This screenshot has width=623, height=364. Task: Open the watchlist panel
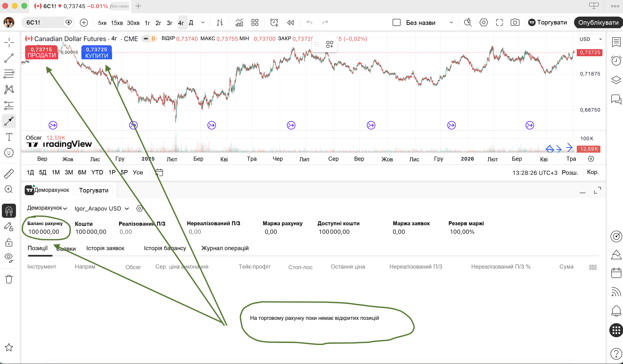point(616,42)
